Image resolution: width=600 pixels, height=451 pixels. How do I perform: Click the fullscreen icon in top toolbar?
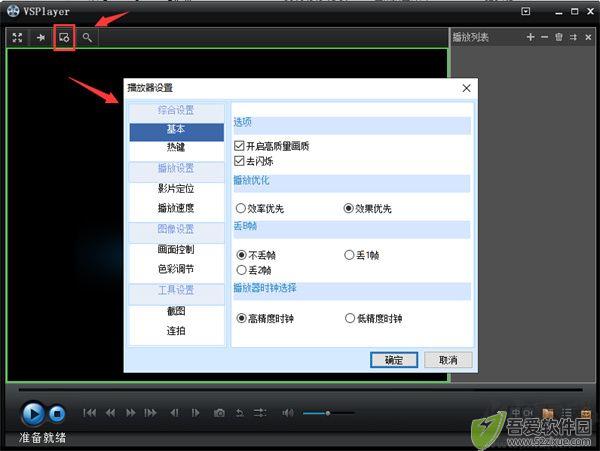click(x=17, y=37)
